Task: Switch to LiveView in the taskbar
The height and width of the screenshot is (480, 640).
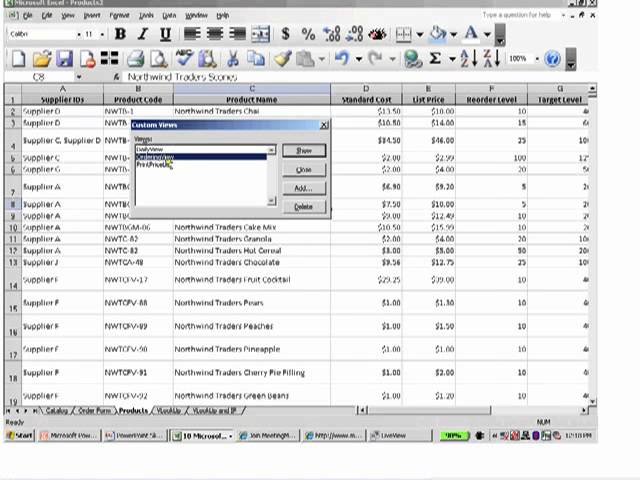Action: (x=400, y=436)
